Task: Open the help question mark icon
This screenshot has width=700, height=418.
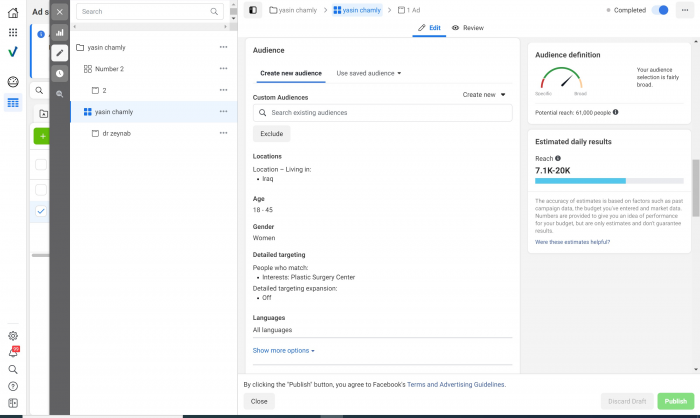Action: coord(13,386)
